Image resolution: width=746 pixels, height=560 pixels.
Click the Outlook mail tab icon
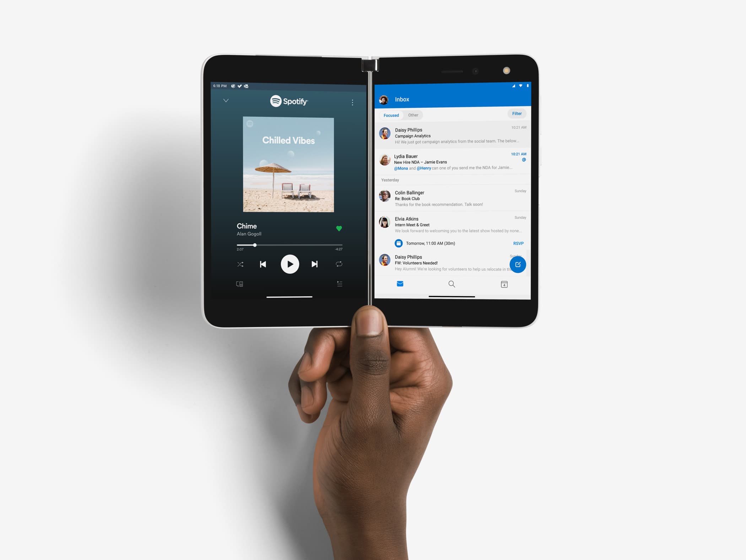click(x=401, y=285)
